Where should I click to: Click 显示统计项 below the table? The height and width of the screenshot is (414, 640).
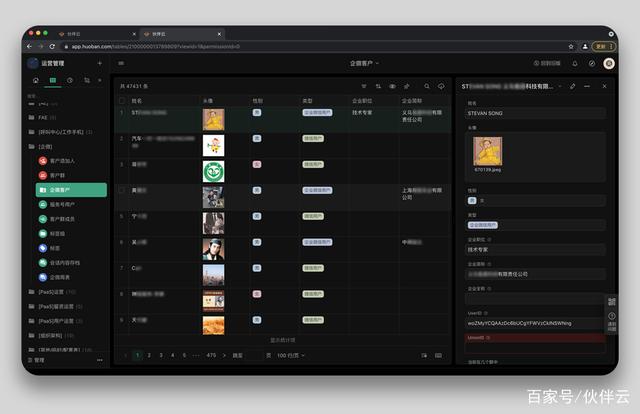(x=283, y=340)
